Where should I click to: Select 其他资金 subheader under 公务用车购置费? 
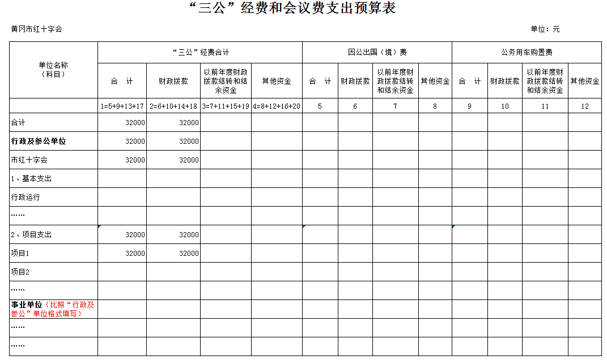click(x=585, y=81)
